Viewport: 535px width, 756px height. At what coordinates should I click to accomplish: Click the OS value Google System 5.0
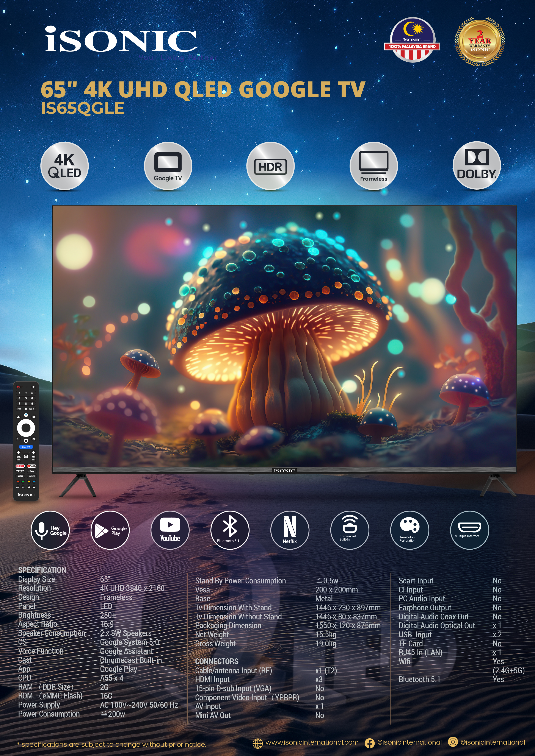130,642
